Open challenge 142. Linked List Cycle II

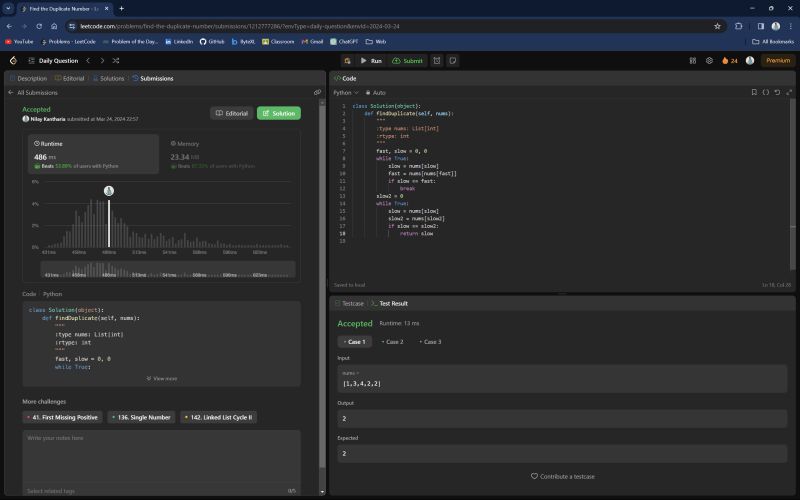(x=218, y=417)
